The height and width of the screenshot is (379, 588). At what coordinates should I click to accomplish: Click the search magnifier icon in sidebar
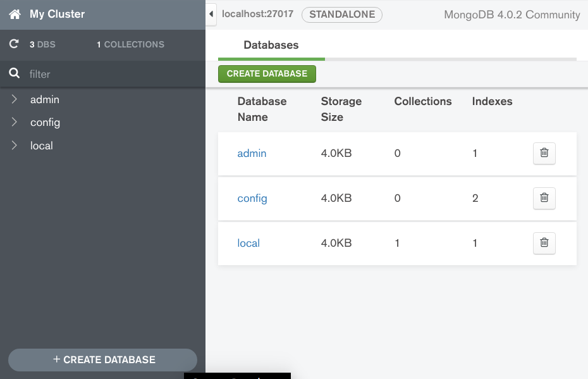pos(15,74)
